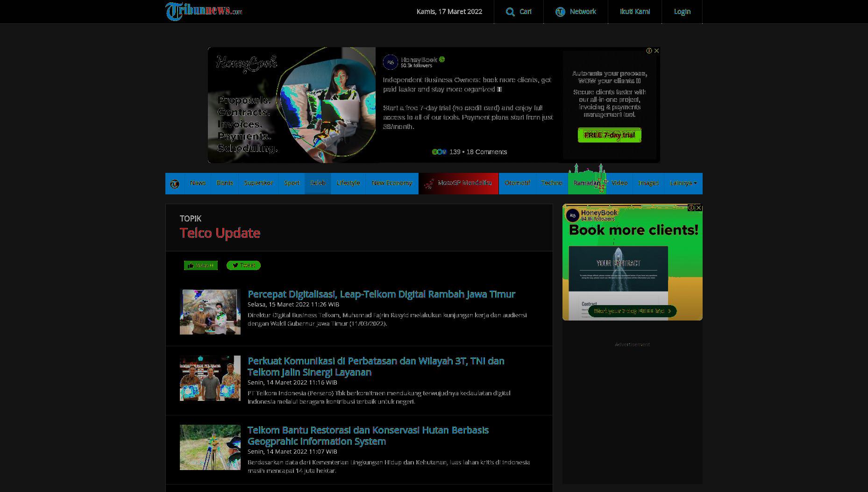The image size is (868, 492).
Task: Click thumbnail of Perkuat Komunikasi article
Action: 210,378
